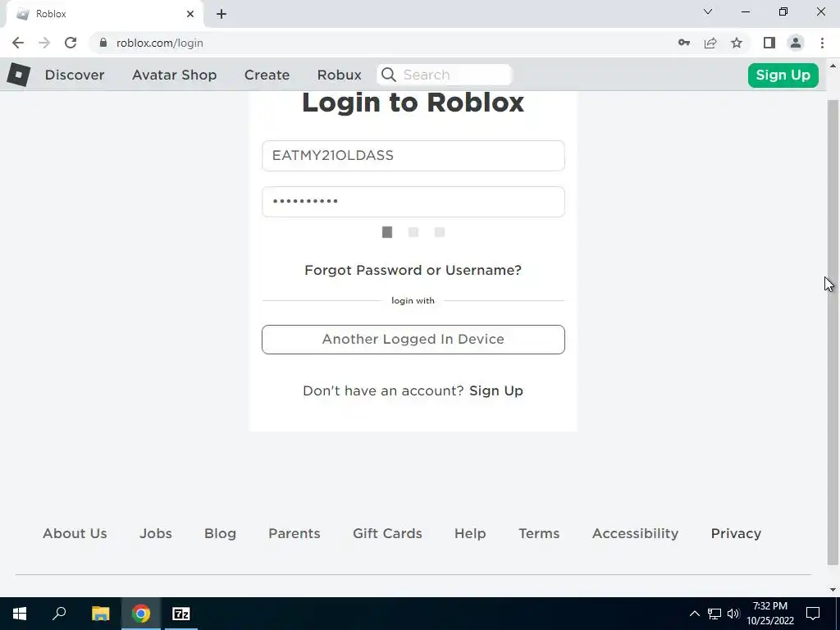Click the Chrome taskbar icon
The height and width of the screenshot is (630, 840).
141,614
